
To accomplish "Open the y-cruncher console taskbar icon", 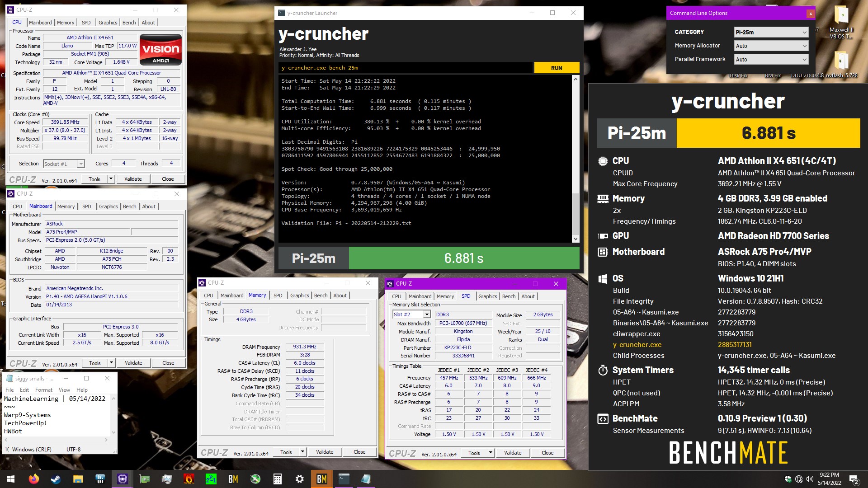I will [344, 479].
